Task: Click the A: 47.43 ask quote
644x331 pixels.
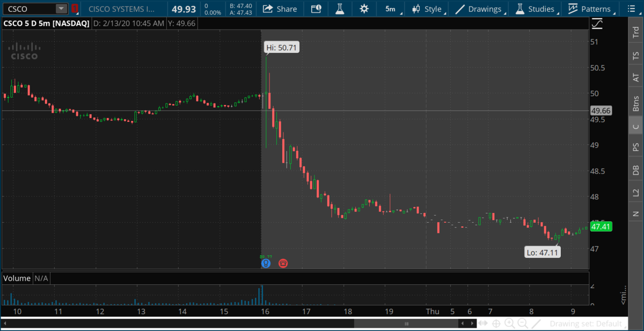Action: coord(240,12)
